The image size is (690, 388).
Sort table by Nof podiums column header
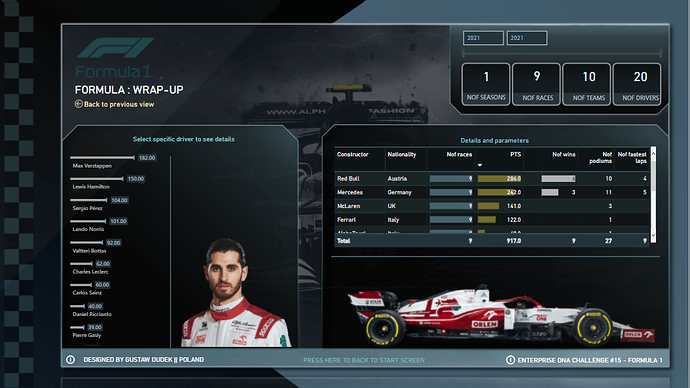(x=601, y=157)
